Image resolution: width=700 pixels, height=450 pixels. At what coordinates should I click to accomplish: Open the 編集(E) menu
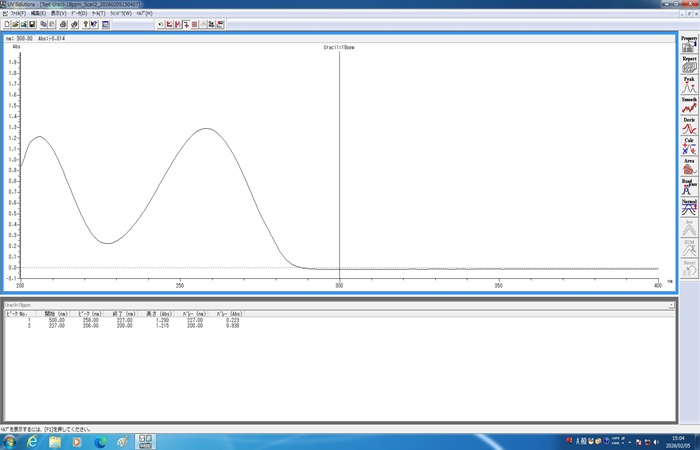coord(38,13)
